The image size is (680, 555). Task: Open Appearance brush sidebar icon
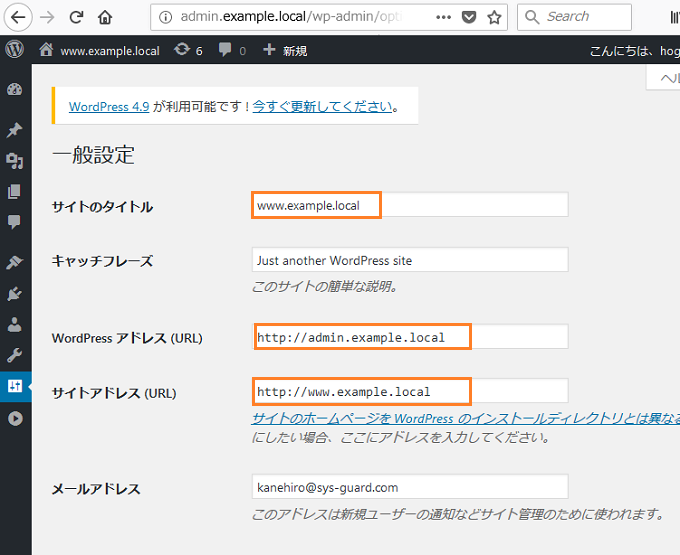[15, 262]
